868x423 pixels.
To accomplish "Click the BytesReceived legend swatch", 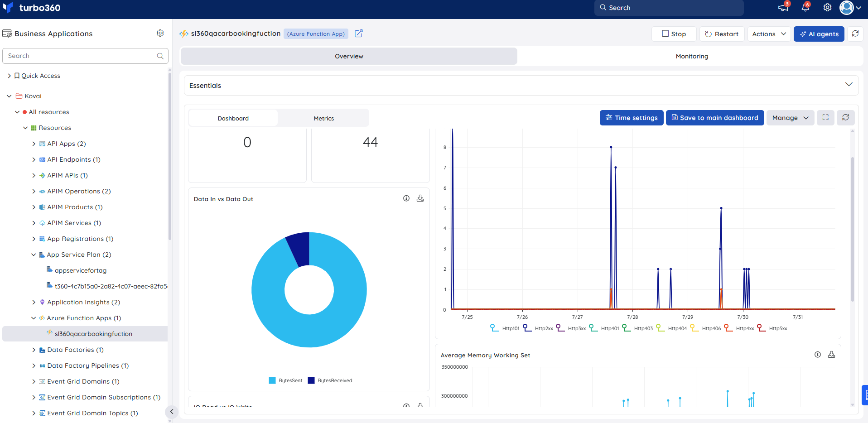I will 311,380.
